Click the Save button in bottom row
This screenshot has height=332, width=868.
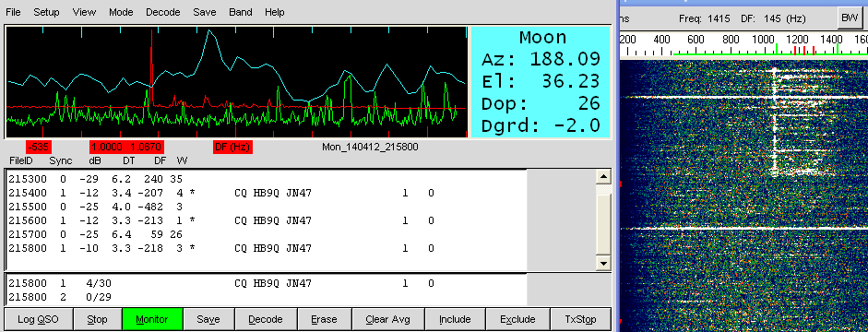click(x=208, y=319)
